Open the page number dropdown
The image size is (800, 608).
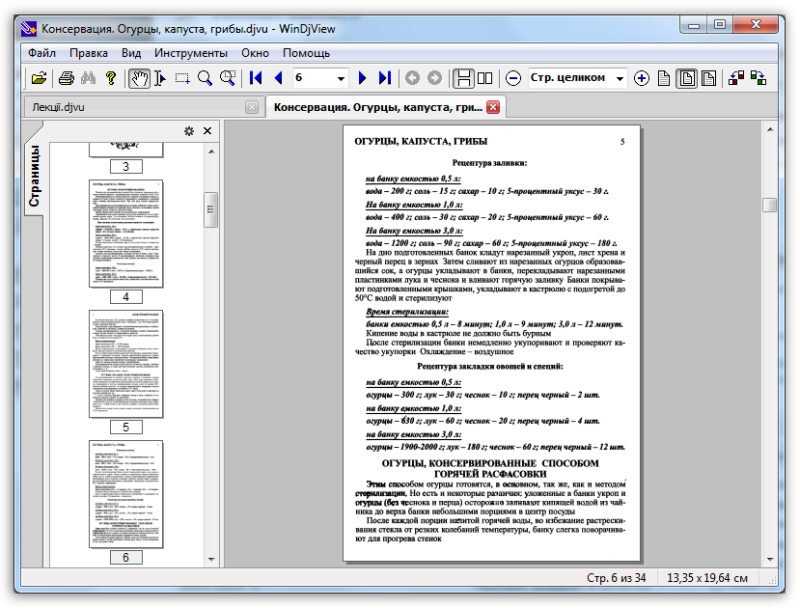coord(341,79)
